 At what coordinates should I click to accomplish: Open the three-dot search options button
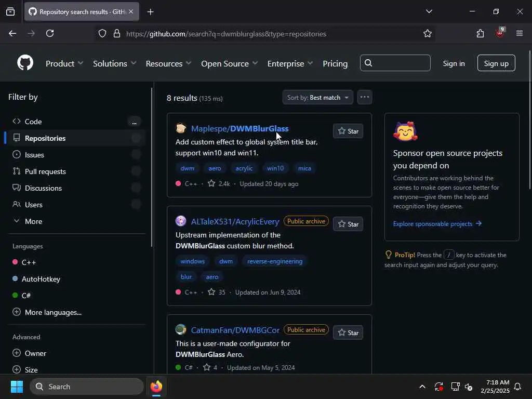click(x=364, y=97)
